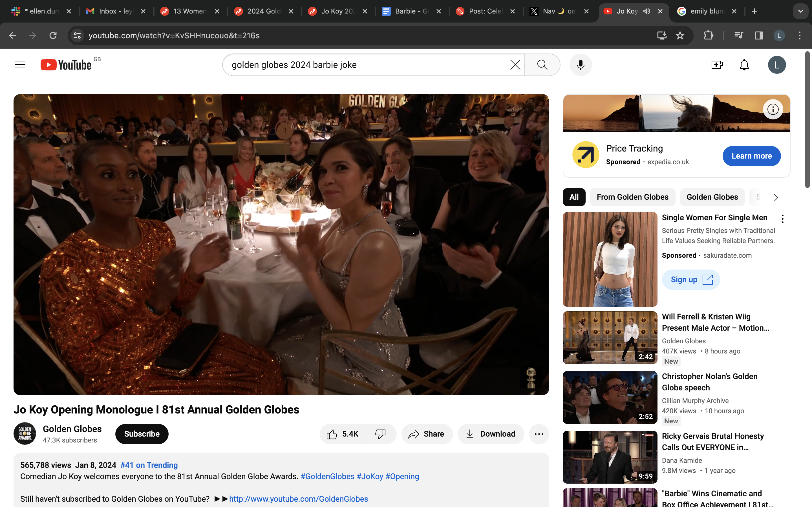The height and width of the screenshot is (507, 812).
Task: Select the From Golden Globes chip
Action: pyautogui.click(x=632, y=197)
